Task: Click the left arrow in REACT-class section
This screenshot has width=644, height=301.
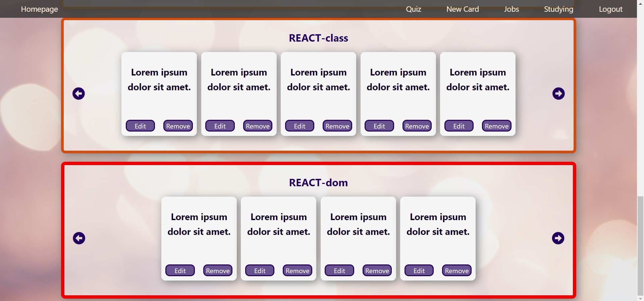Action: point(78,94)
